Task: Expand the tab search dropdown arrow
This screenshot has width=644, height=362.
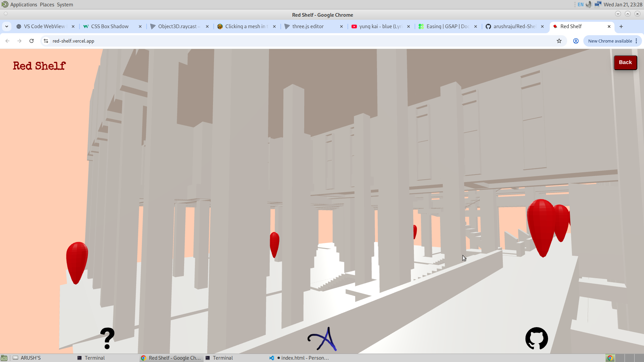Action: (x=7, y=26)
